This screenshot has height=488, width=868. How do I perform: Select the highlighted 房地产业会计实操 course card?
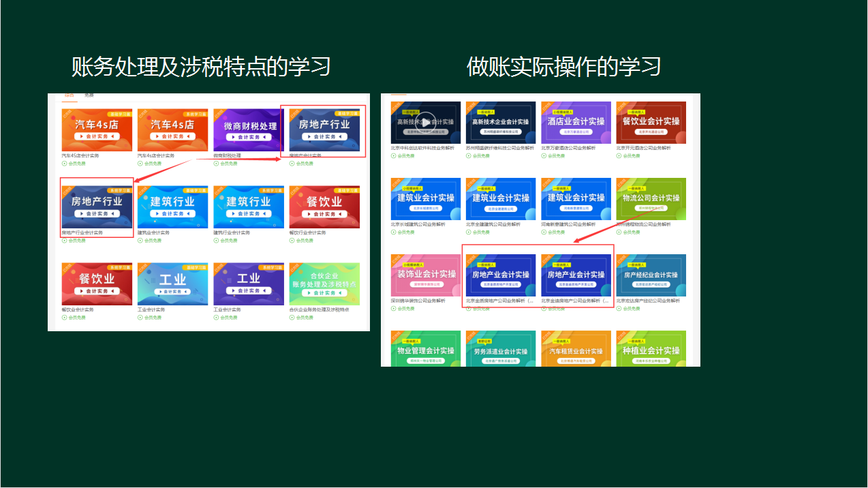499,273
